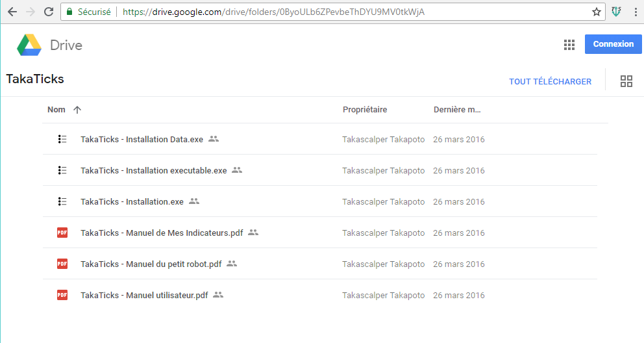The image size is (644, 343).
Task: Select TakaTicks - Manuel utilisateur.pdf
Action: pyautogui.click(x=144, y=296)
